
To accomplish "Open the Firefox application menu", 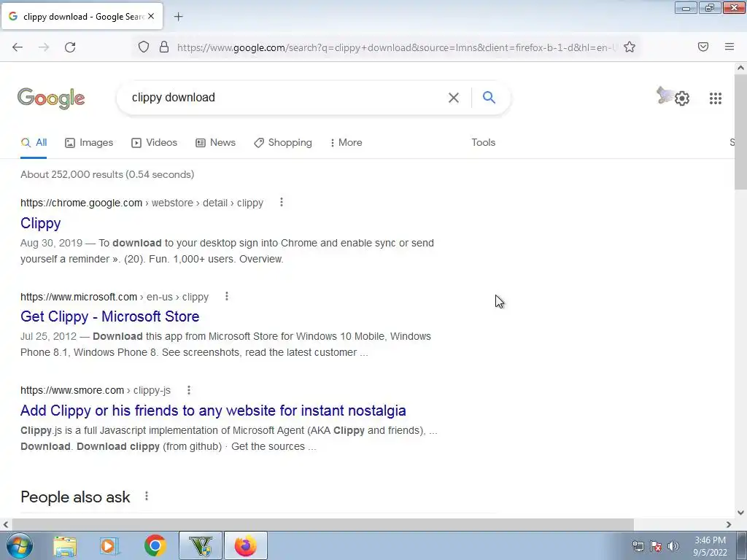I will [x=729, y=47].
